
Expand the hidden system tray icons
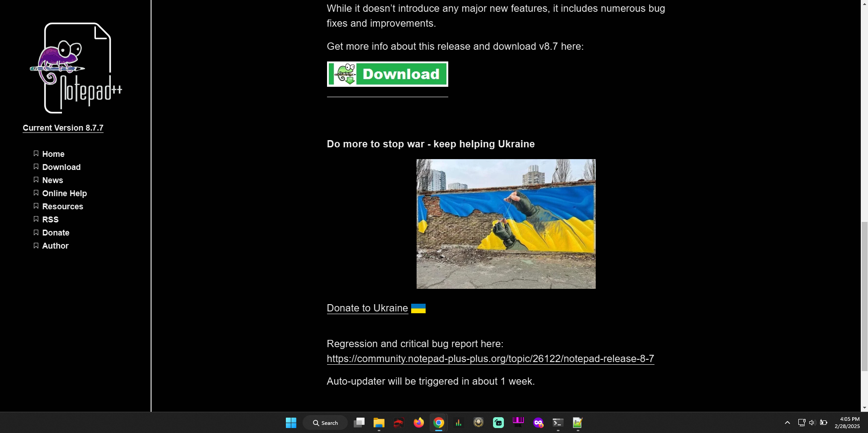pos(787,423)
